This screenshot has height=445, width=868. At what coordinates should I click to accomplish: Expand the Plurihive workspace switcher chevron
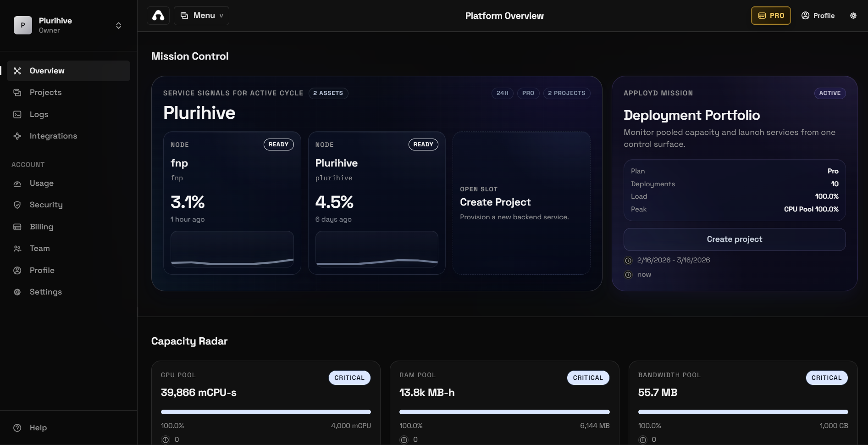pos(118,25)
